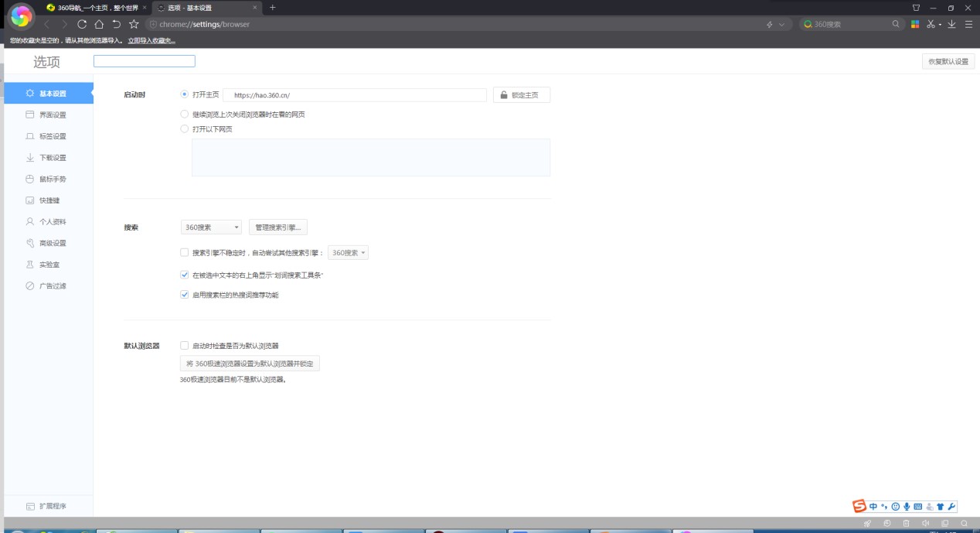980x533 pixels.
Task: Open Sogou skin shirt icon on IME bar
Action: click(941, 507)
